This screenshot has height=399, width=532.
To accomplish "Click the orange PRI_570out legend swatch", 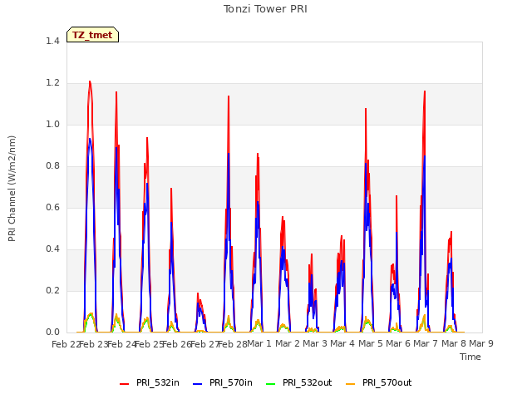I will click(x=351, y=384).
